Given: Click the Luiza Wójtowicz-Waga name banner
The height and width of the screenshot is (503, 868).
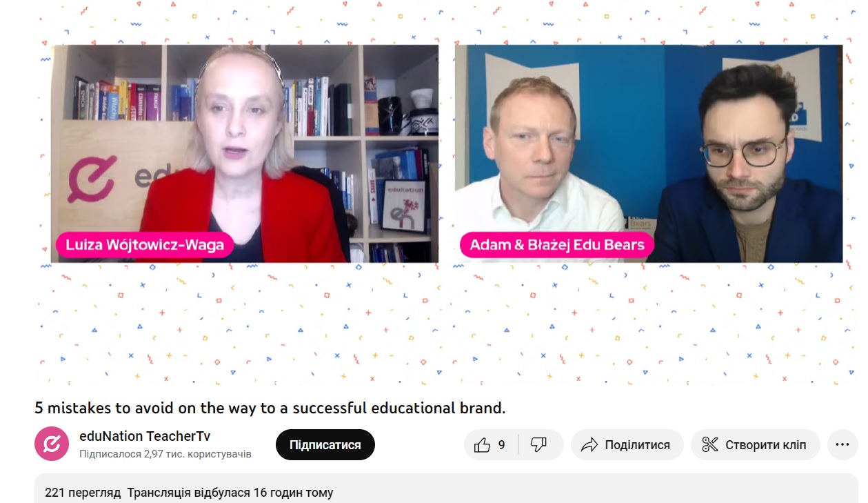Looking at the screenshot, I should tap(145, 245).
